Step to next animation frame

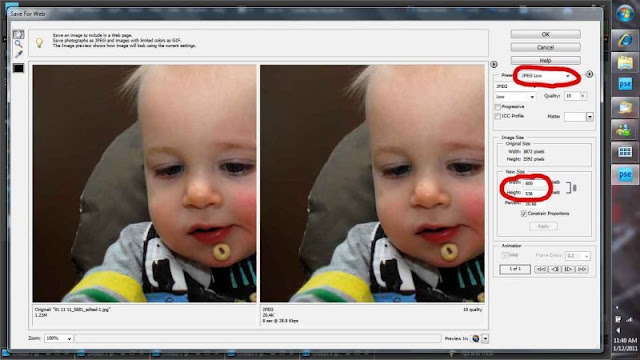pos(568,269)
